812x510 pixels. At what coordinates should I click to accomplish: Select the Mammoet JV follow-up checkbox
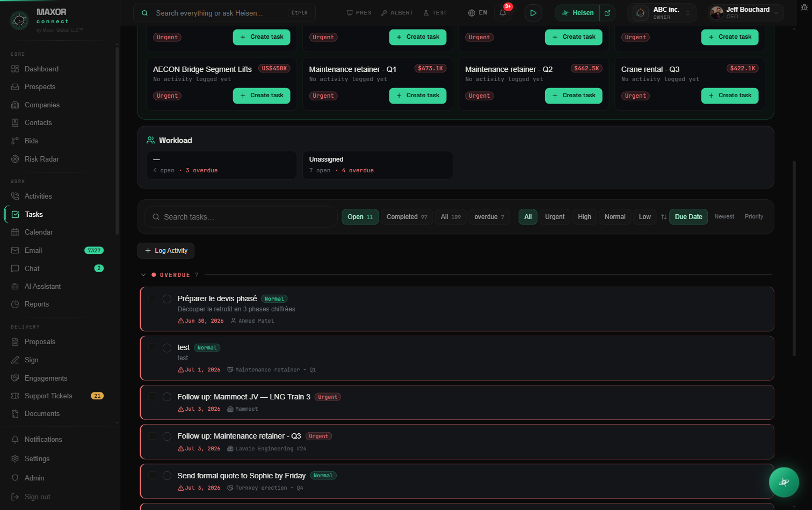click(153, 397)
